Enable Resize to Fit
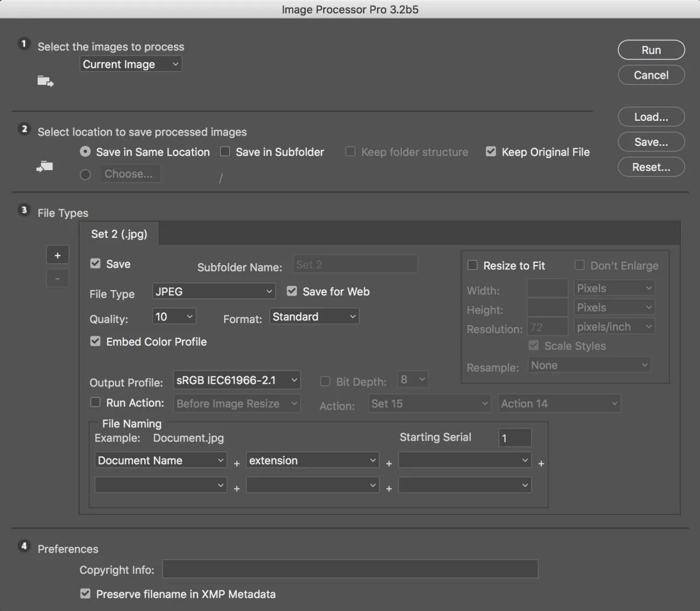Image resolution: width=700 pixels, height=611 pixels. 472,265
